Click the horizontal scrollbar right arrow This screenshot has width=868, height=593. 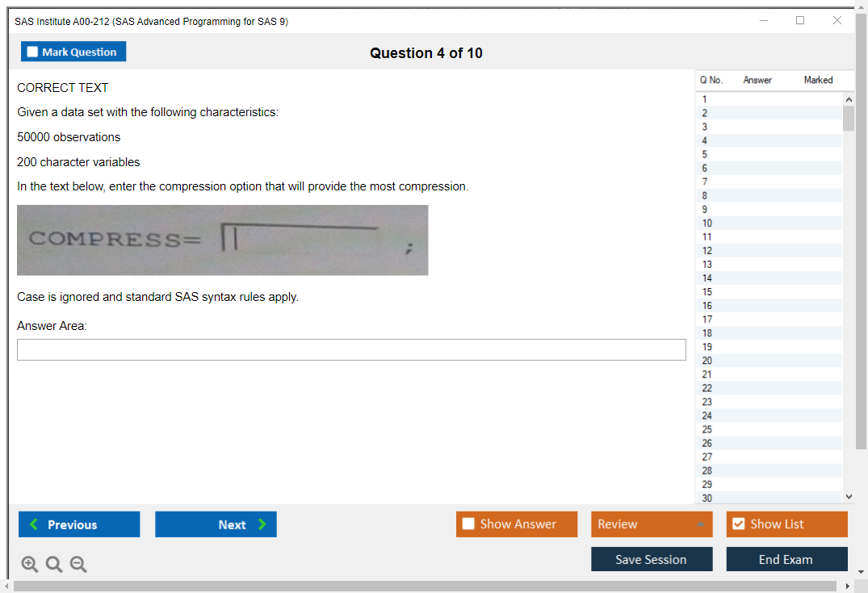(847, 587)
